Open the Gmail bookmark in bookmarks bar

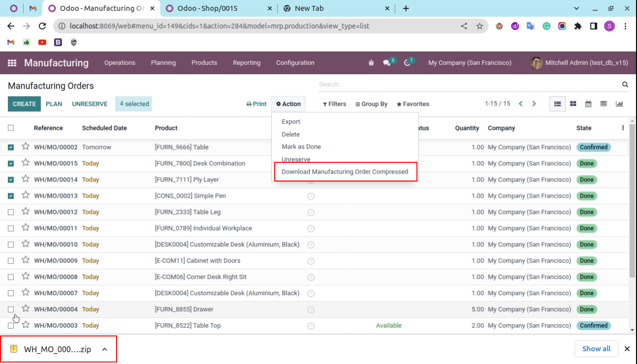point(11,42)
